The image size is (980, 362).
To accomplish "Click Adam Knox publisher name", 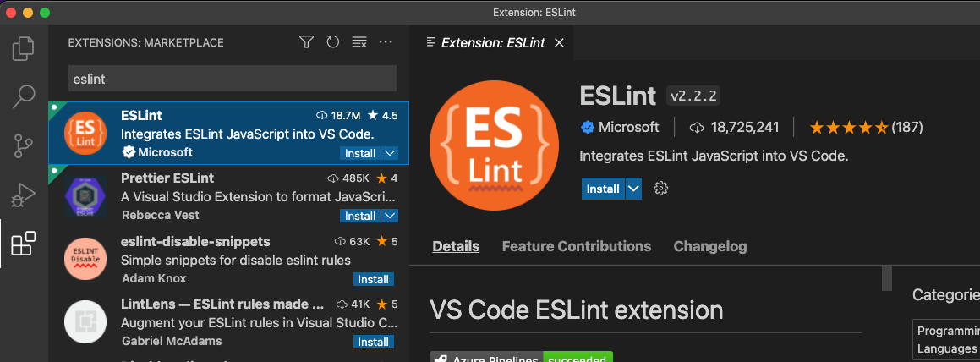I will click(x=154, y=278).
